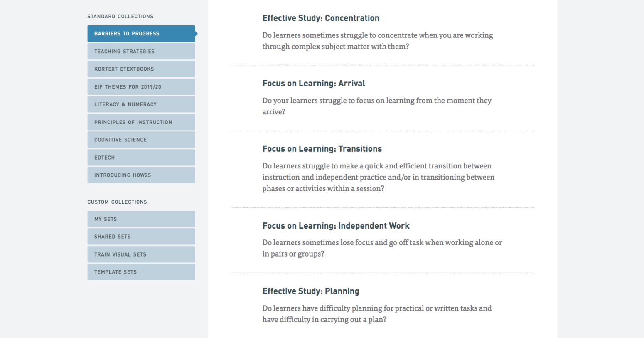The image size is (644, 338).
Task: Open Focus on Learning: Arrival entry
Action: click(314, 84)
